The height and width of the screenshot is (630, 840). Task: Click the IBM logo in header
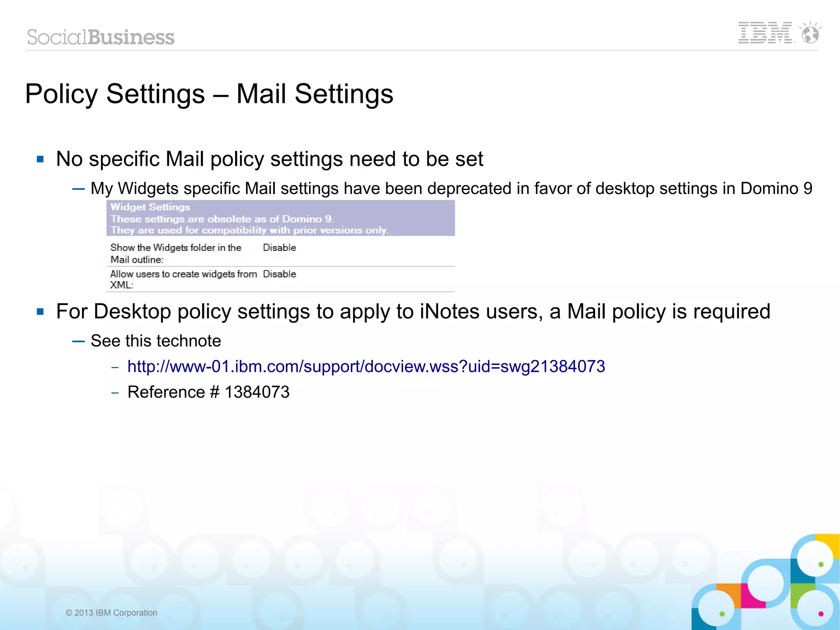(766, 33)
